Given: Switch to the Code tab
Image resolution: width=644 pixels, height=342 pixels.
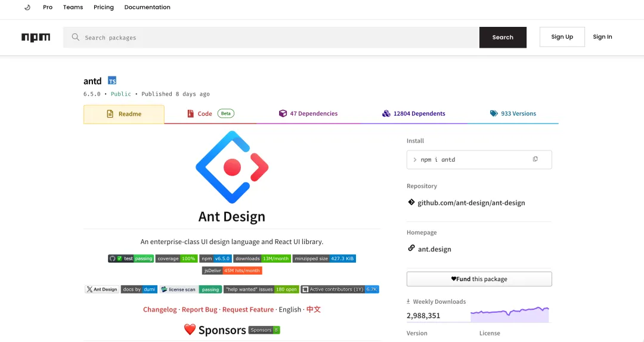Looking at the screenshot, I should click(210, 114).
